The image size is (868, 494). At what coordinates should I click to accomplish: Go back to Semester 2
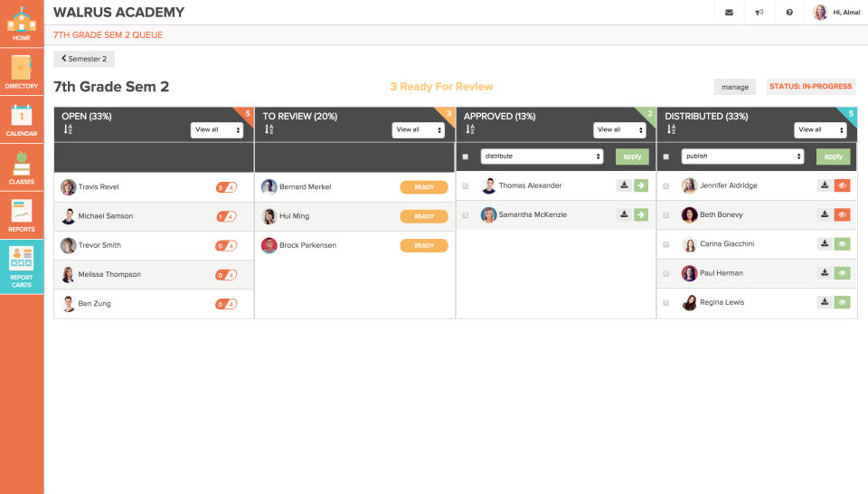tap(84, 59)
